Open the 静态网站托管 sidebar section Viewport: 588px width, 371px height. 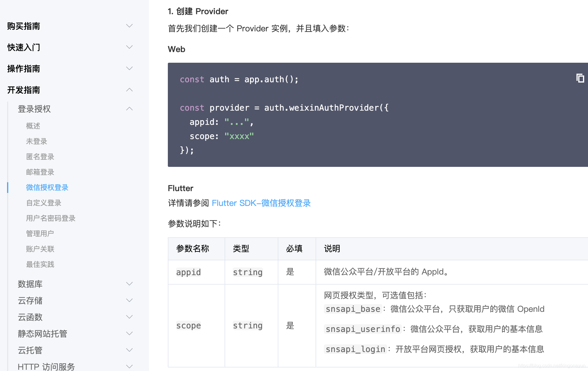click(x=43, y=334)
